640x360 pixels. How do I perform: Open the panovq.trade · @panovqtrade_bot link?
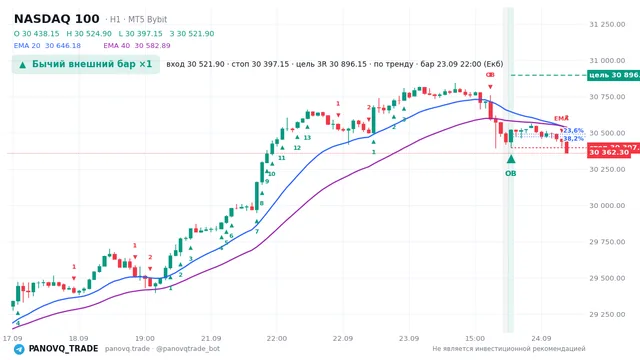click(x=162, y=349)
